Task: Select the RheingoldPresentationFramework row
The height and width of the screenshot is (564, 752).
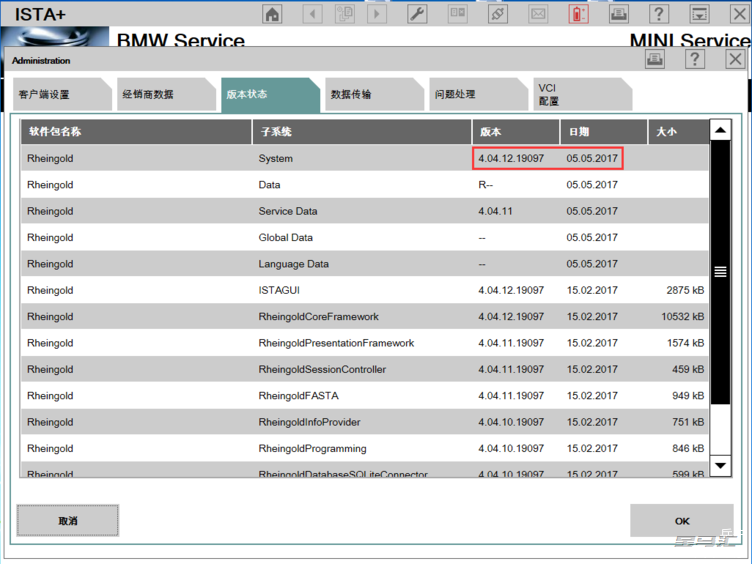Action: pyautogui.click(x=364, y=343)
